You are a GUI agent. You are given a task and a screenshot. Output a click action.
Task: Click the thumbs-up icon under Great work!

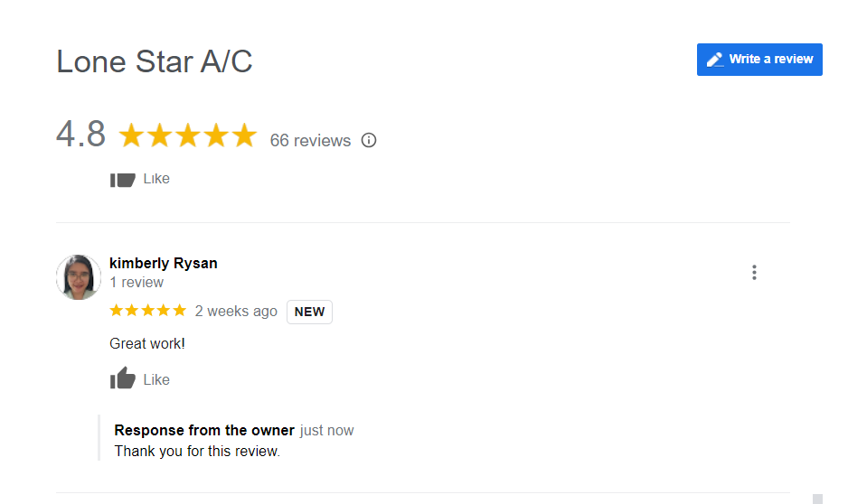tap(123, 378)
